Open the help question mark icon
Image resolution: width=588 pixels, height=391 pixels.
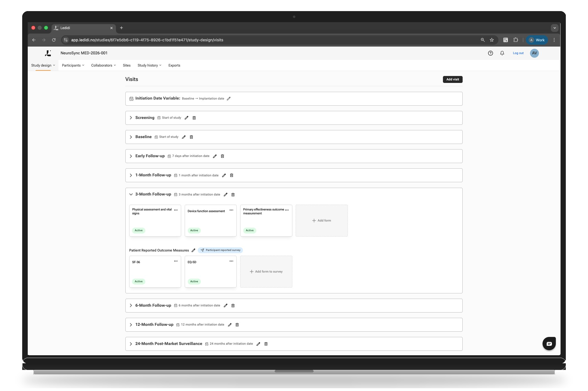pyautogui.click(x=490, y=53)
